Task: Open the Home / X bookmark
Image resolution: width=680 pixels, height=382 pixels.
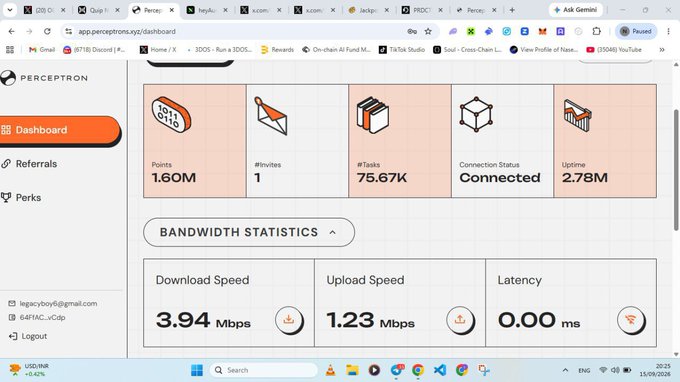Action: (x=158, y=50)
